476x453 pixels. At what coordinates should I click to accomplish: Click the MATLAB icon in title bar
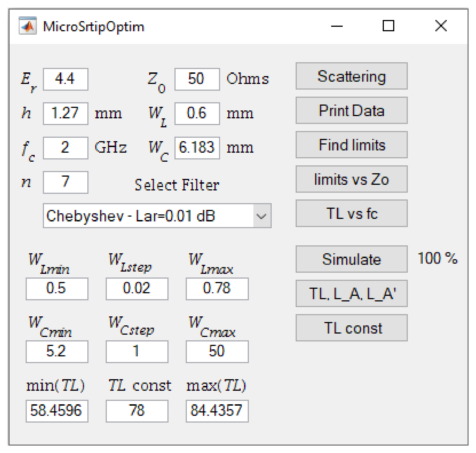[27, 26]
